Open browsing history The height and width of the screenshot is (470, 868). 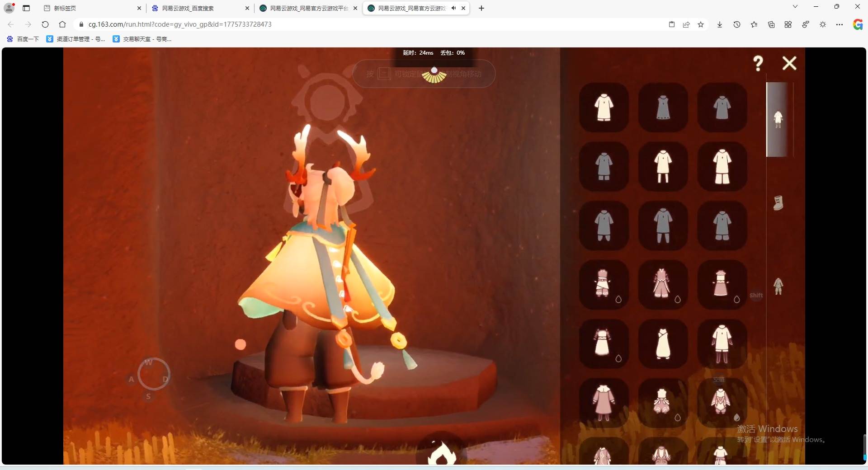point(737,24)
